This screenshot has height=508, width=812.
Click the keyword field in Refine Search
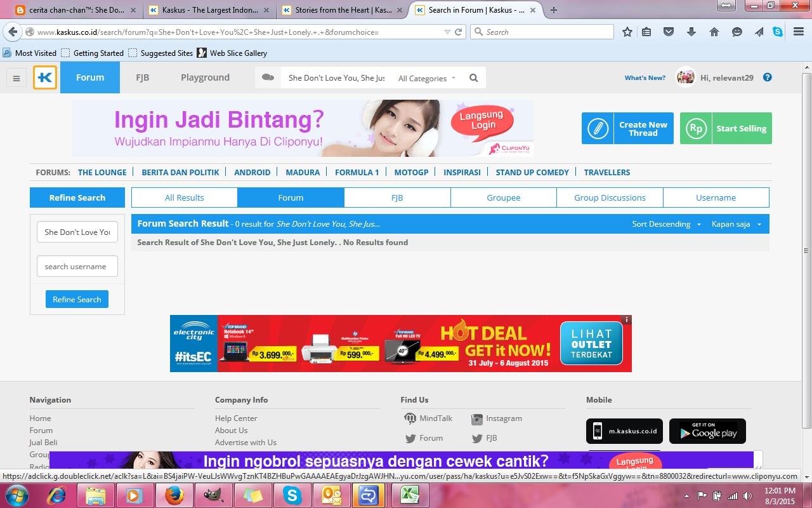coord(77,232)
